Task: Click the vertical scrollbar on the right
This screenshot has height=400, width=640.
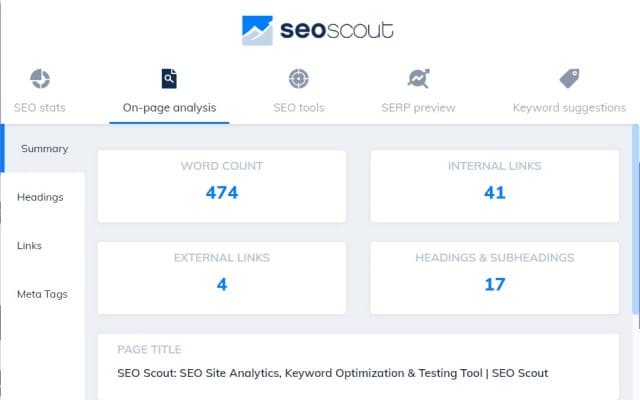Action: [x=635, y=220]
